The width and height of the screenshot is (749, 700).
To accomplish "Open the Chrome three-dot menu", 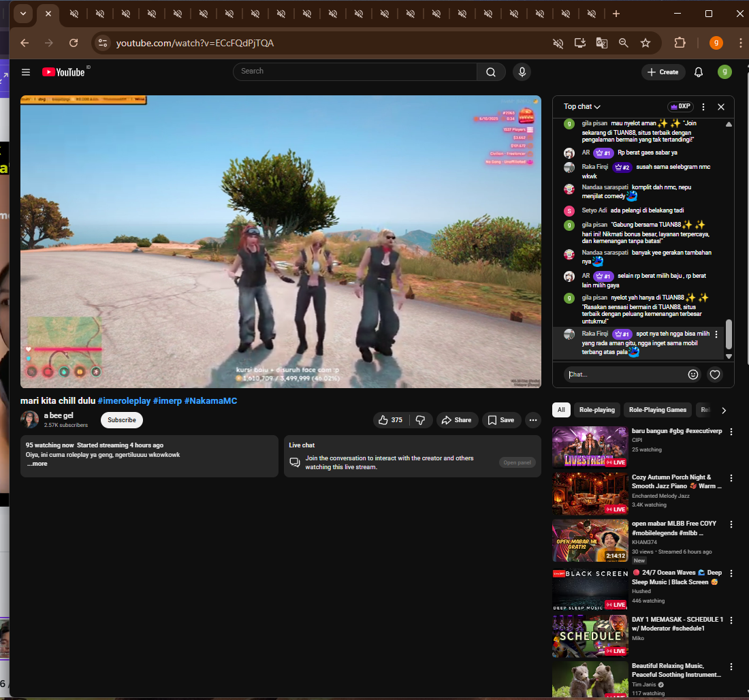I will (740, 43).
